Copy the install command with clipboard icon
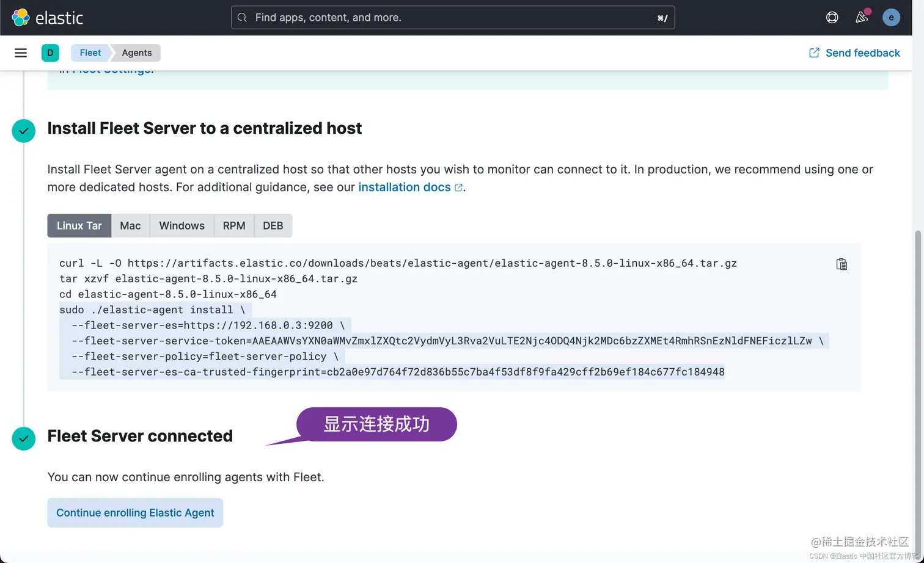The image size is (924, 563). (x=842, y=264)
